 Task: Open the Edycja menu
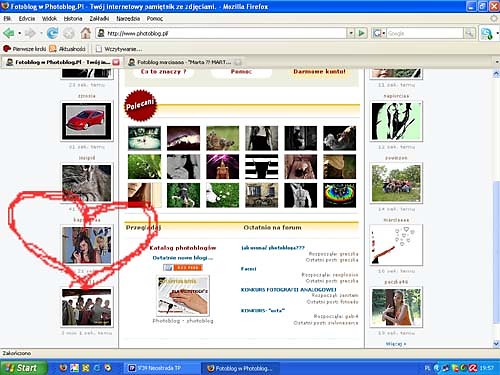pos(27,19)
